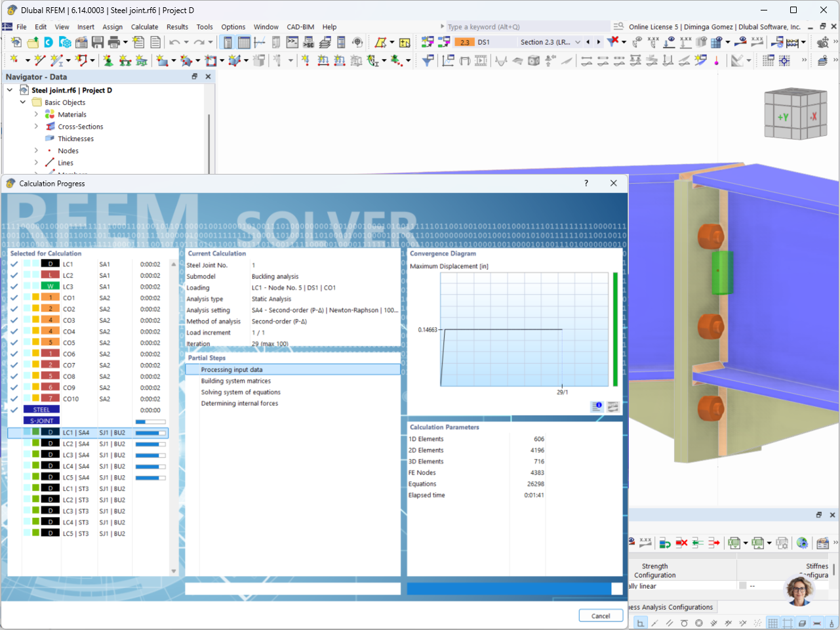Open the print dropdown arrow
This screenshot has width=840, height=630.
[125, 42]
